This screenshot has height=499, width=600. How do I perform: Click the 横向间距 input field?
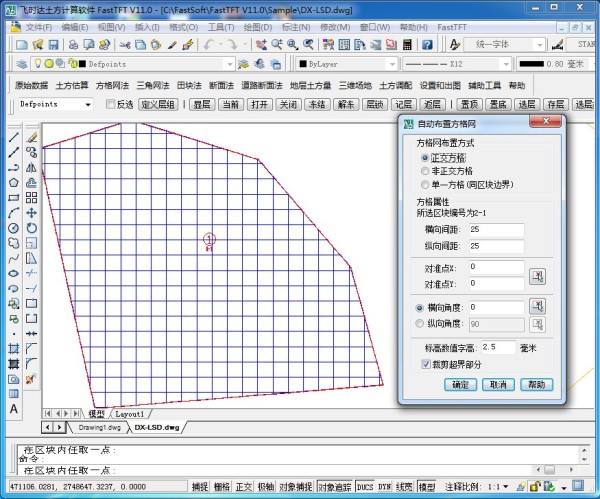[494, 230]
